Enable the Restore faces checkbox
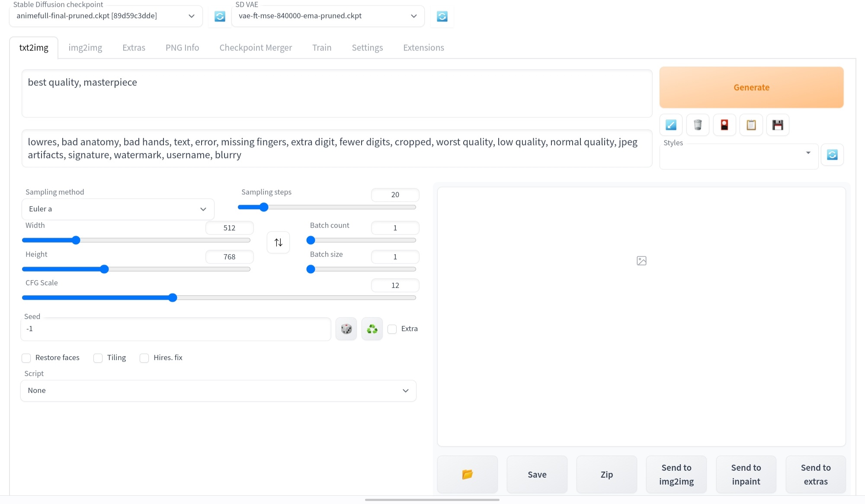The height and width of the screenshot is (504, 865). 26,358
